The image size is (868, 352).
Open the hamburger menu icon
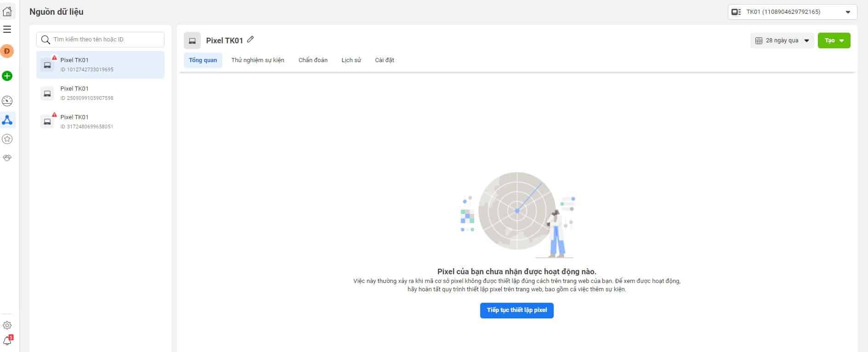(x=7, y=29)
